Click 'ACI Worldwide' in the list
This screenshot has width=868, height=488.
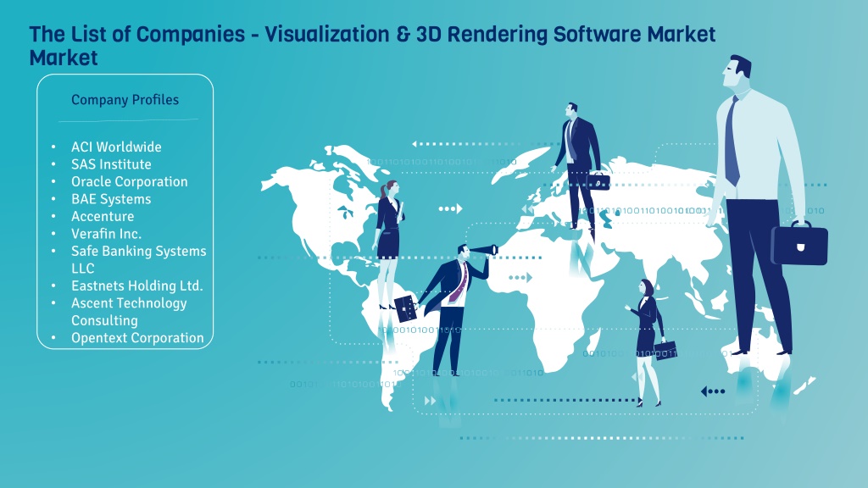point(116,147)
